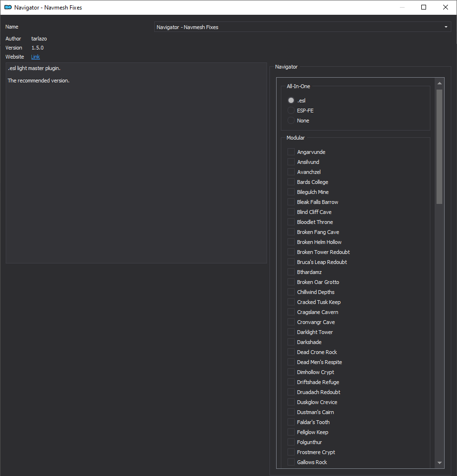Toggle Dustman's Cairn checkbox
This screenshot has width=457, height=476.
[x=291, y=412]
